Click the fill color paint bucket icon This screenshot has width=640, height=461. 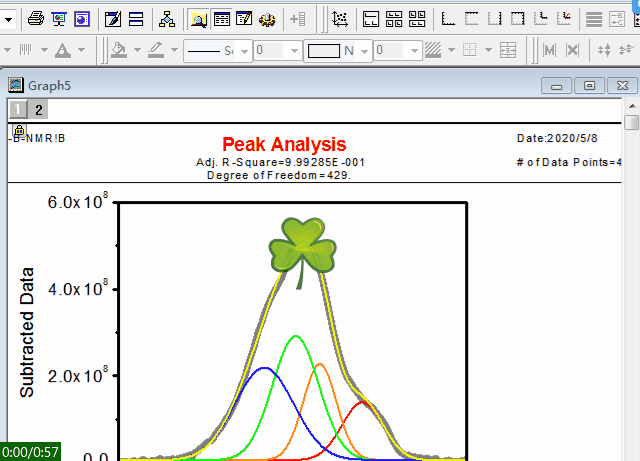coord(119,50)
